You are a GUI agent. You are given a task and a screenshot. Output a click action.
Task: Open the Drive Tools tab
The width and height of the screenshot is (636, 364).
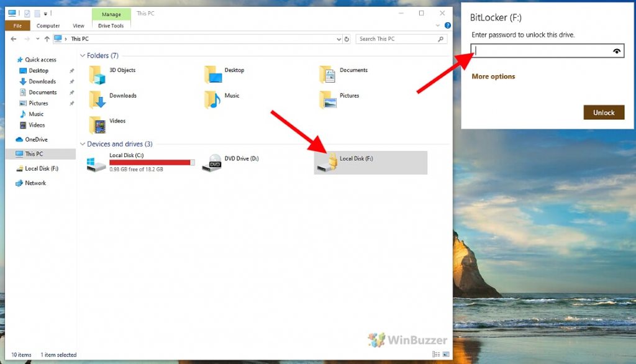click(x=111, y=25)
